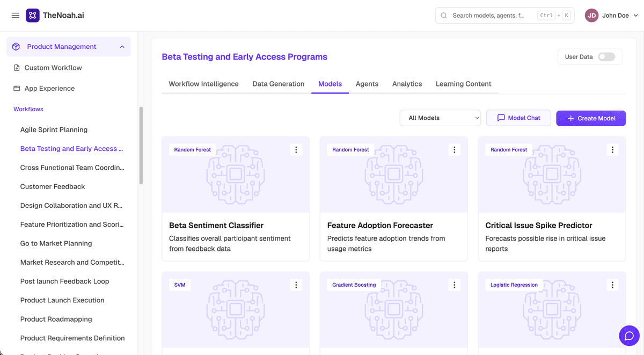This screenshot has width=644, height=355.
Task: Open Feature Prioritization and Scoring workflow
Action: tap(72, 224)
